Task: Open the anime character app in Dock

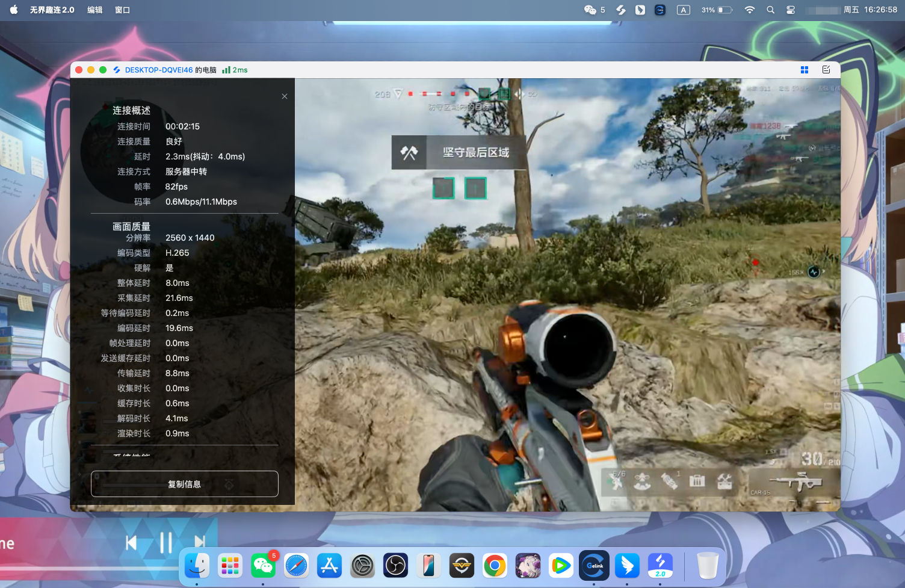Action: 528,566
